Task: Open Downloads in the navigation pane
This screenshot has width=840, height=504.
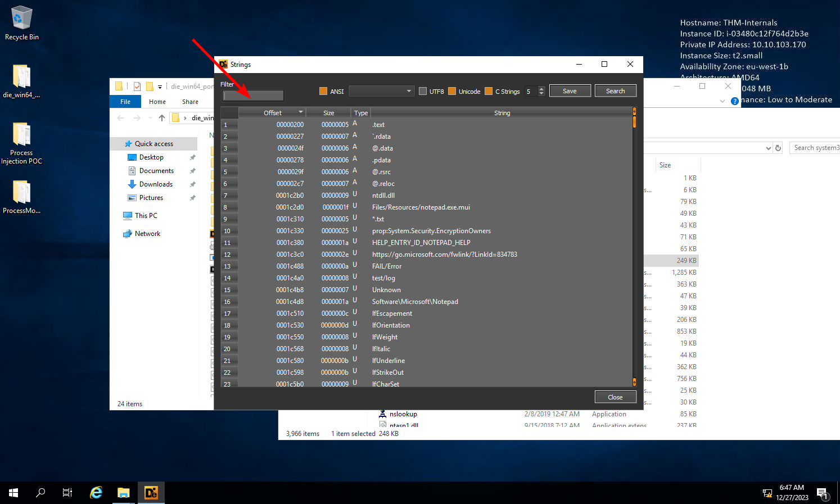Action: 156,184
